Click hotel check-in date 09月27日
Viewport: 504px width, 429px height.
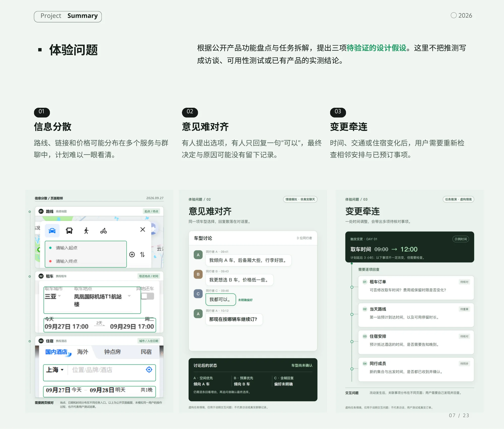(58, 390)
